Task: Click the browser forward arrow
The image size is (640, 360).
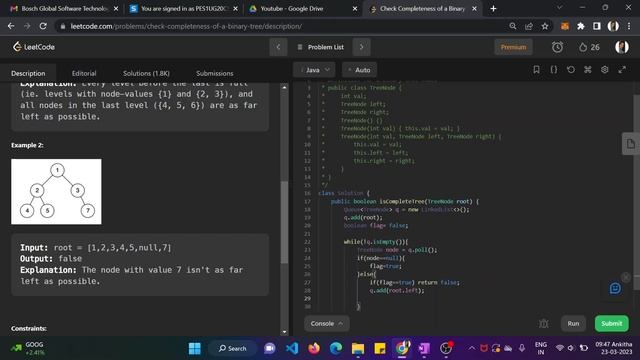Action: coord(27,26)
